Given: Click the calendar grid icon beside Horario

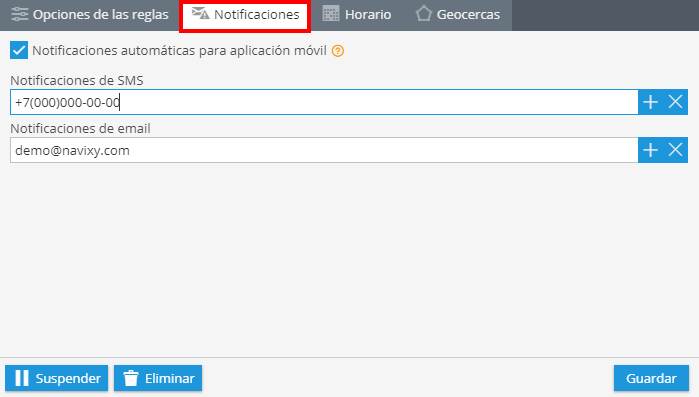Looking at the screenshot, I should point(331,14).
